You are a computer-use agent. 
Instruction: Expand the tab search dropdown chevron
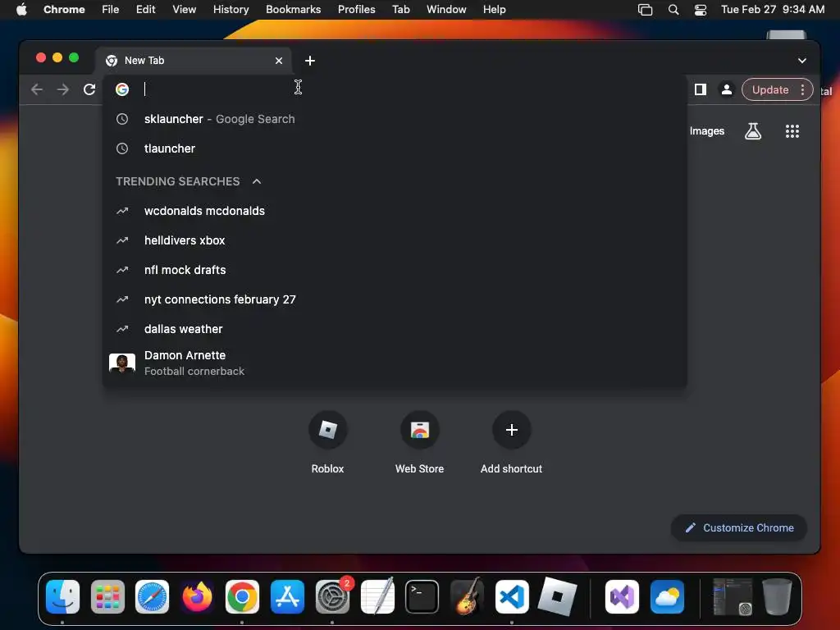click(x=802, y=61)
